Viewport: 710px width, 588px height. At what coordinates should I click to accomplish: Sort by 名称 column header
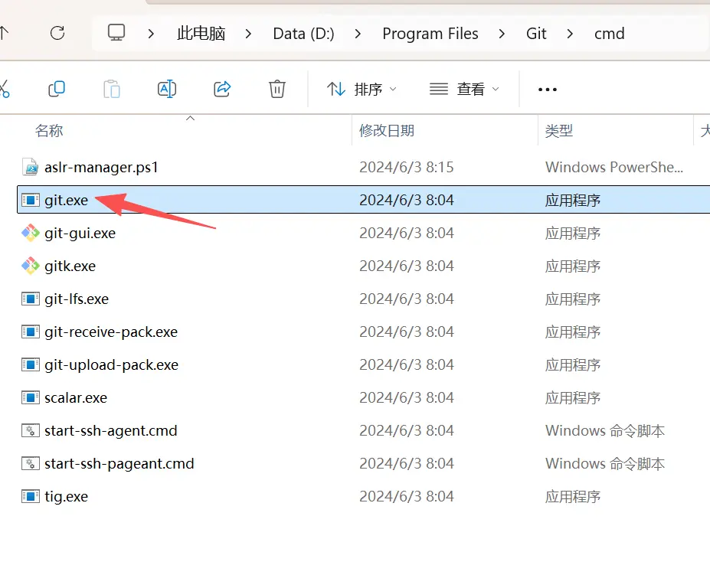(x=49, y=131)
